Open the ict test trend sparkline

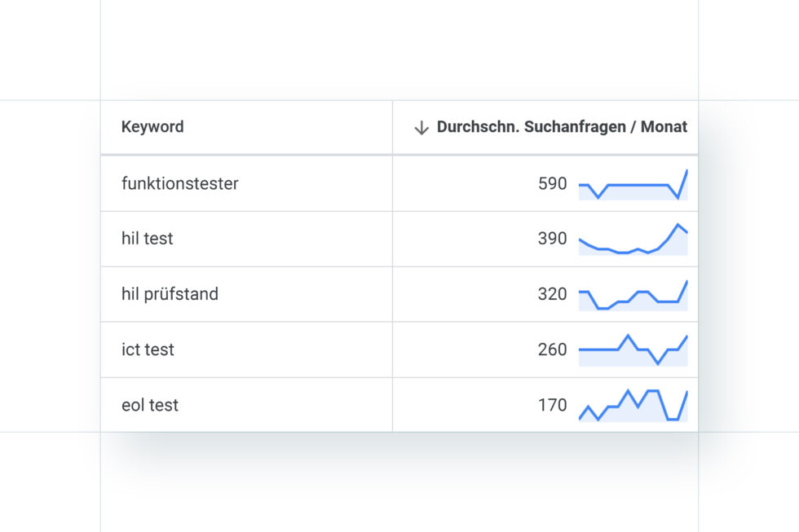click(x=633, y=350)
